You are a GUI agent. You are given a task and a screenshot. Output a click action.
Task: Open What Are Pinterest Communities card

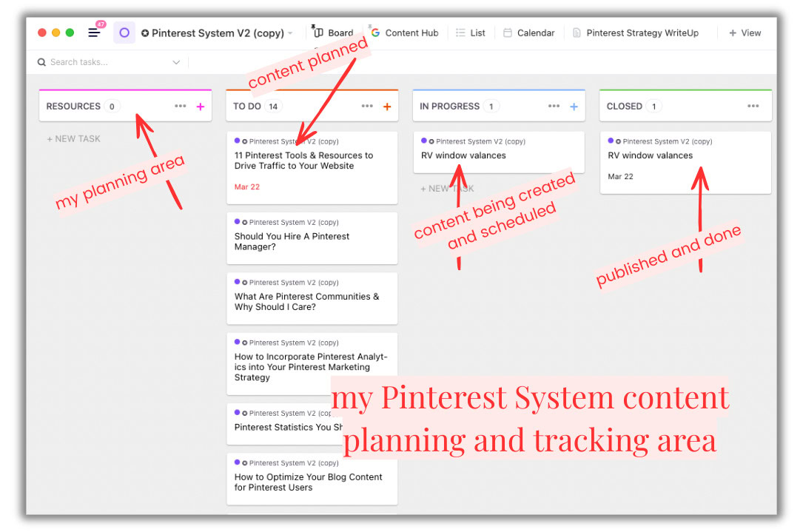coord(312,298)
